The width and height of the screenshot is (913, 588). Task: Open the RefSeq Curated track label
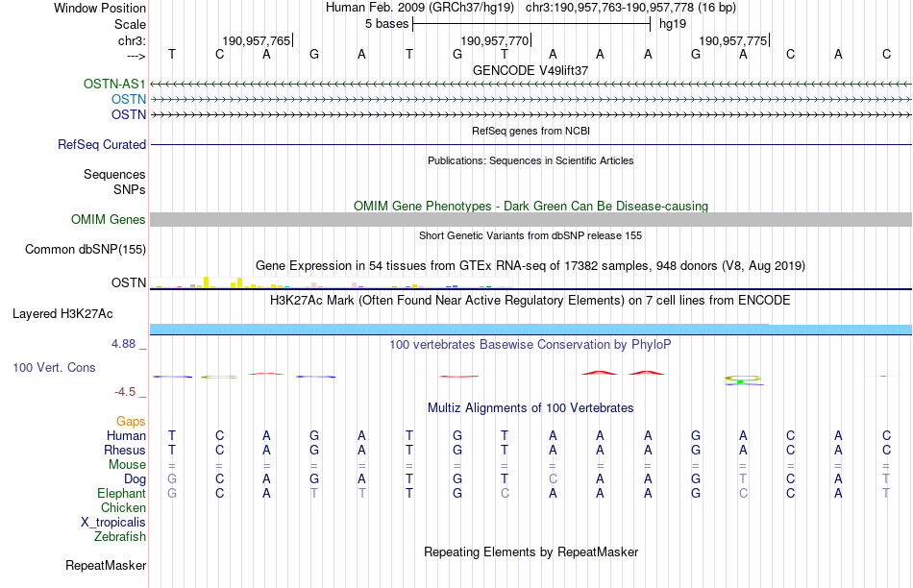(102, 144)
